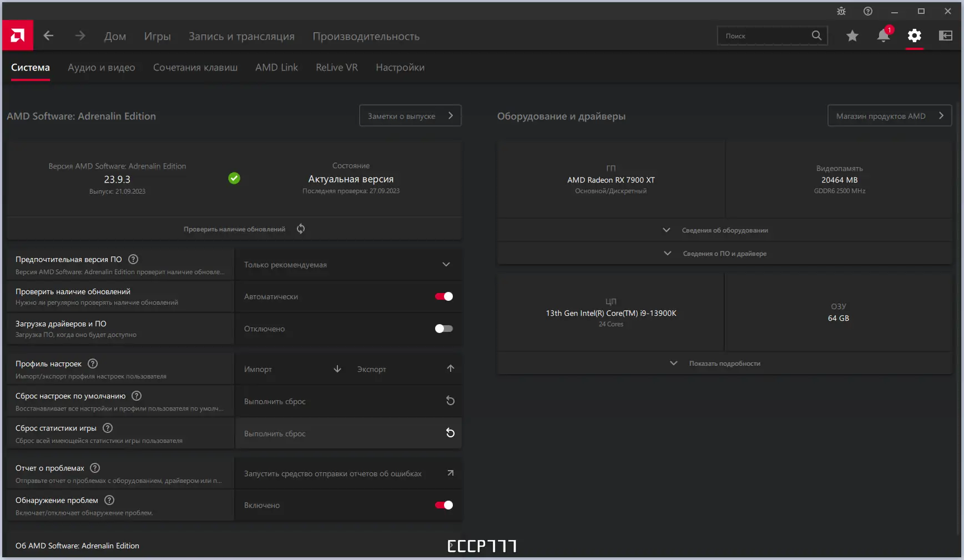Turn off the issue detection toggle

pos(444,505)
